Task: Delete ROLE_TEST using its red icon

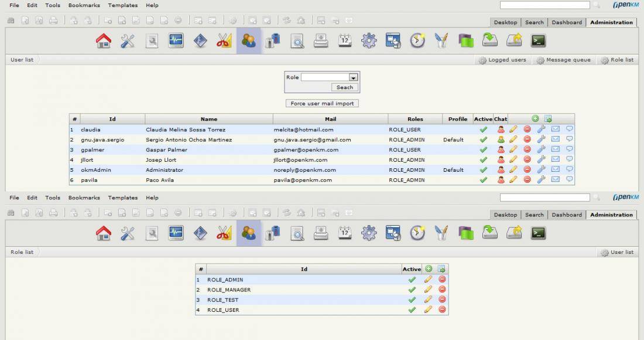Action: point(442,300)
